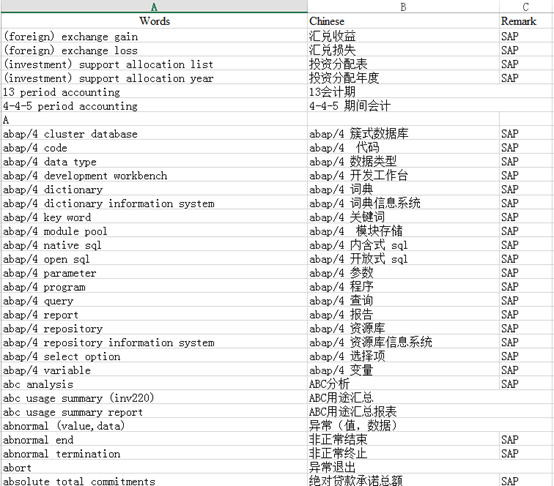This screenshot has width=554, height=486.
Task: Select Chinese cell 'ABC分析'
Action: coord(403,384)
